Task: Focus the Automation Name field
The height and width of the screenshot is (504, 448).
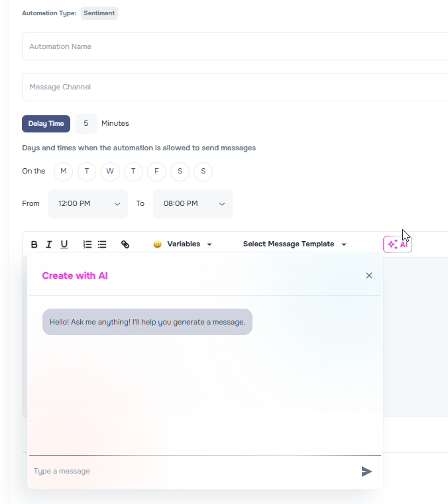Action: 235,46
